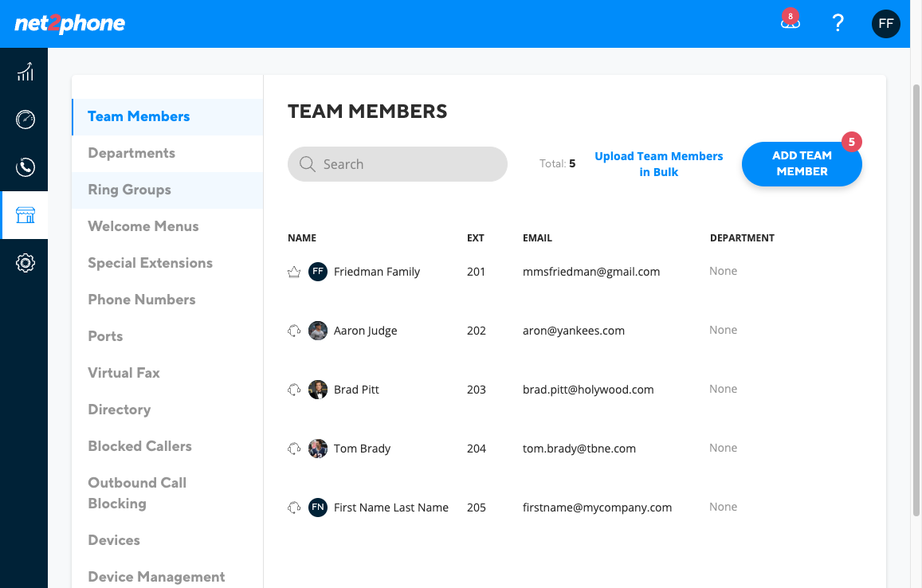The image size is (922, 588).
Task: Select the company storefront sidebar icon
Action: click(25, 215)
